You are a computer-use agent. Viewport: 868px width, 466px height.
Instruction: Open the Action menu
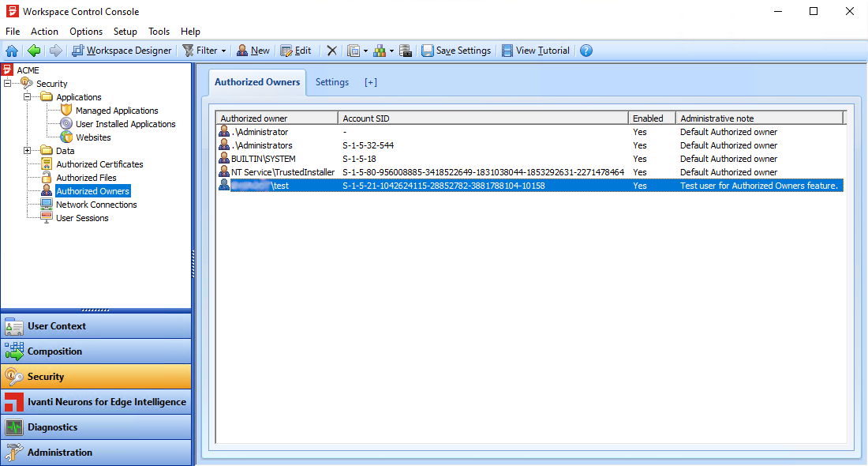coord(44,32)
